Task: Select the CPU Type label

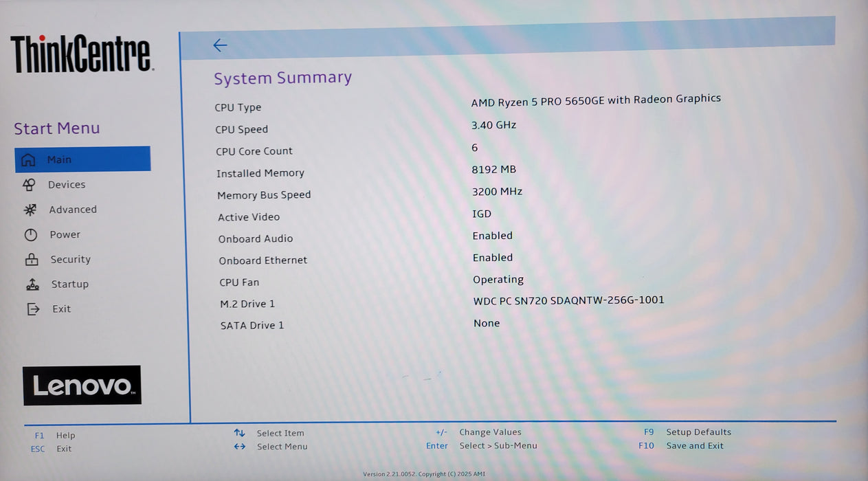Action: [x=238, y=107]
